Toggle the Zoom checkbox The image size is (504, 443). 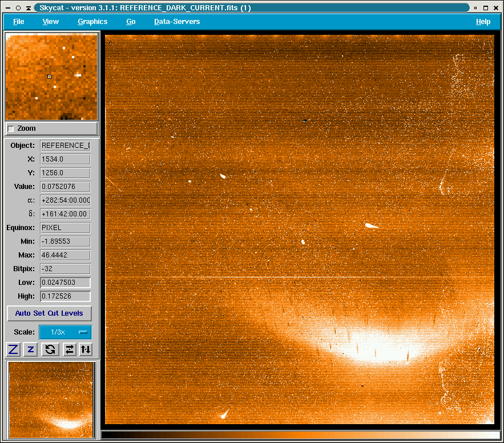point(11,129)
